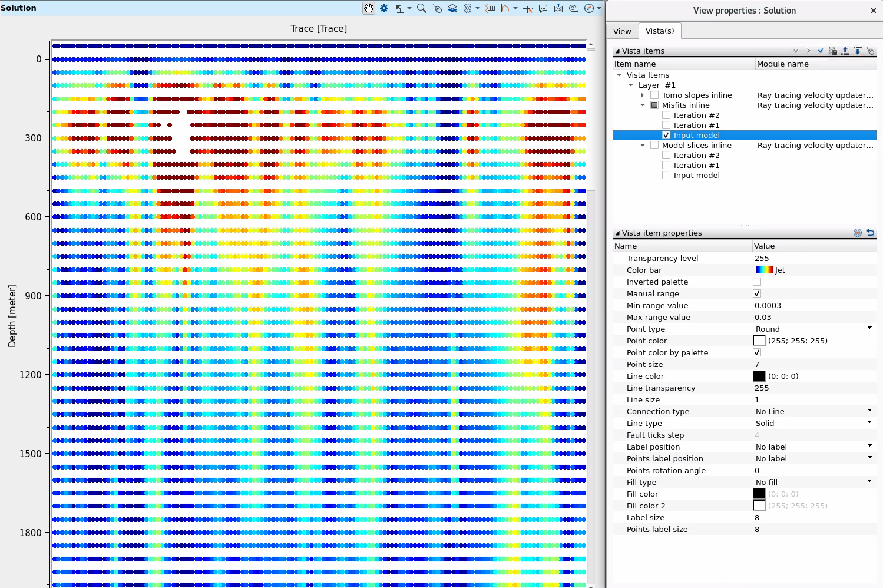Open view settings gear icon
The width and height of the screenshot is (883, 588).
pos(384,8)
